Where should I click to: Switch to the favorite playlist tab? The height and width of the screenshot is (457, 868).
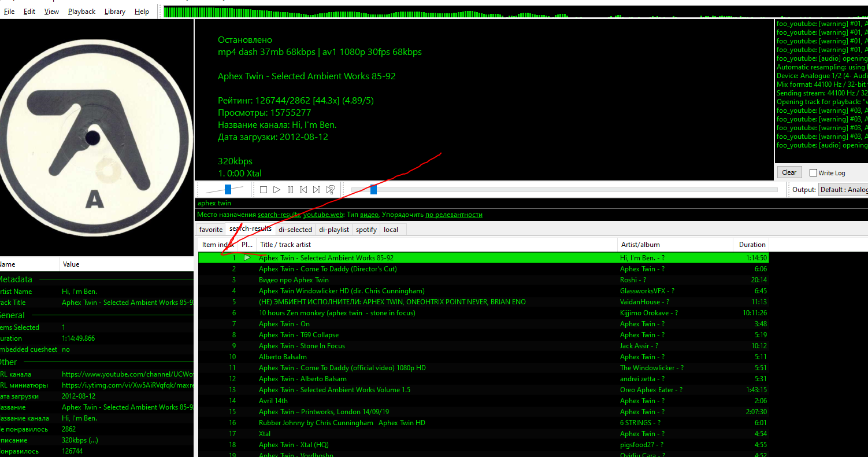pyautogui.click(x=211, y=230)
